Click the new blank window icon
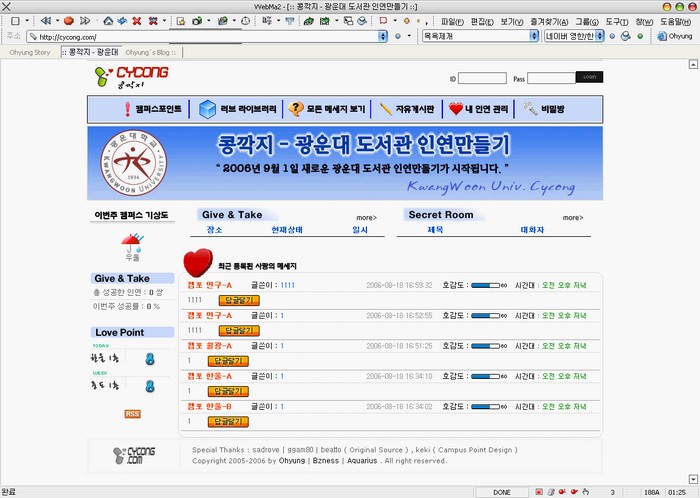Screen dimensions: 700x498 coord(15,21)
